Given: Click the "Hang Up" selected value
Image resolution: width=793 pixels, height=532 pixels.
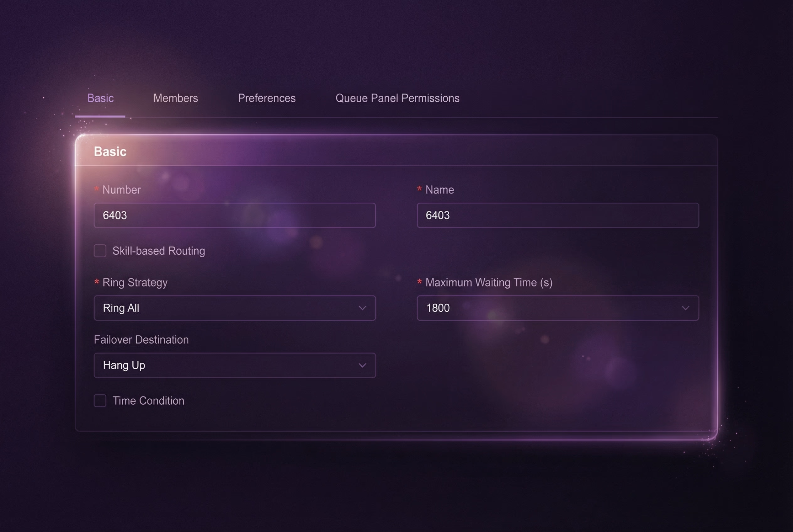Looking at the screenshot, I should coord(124,365).
